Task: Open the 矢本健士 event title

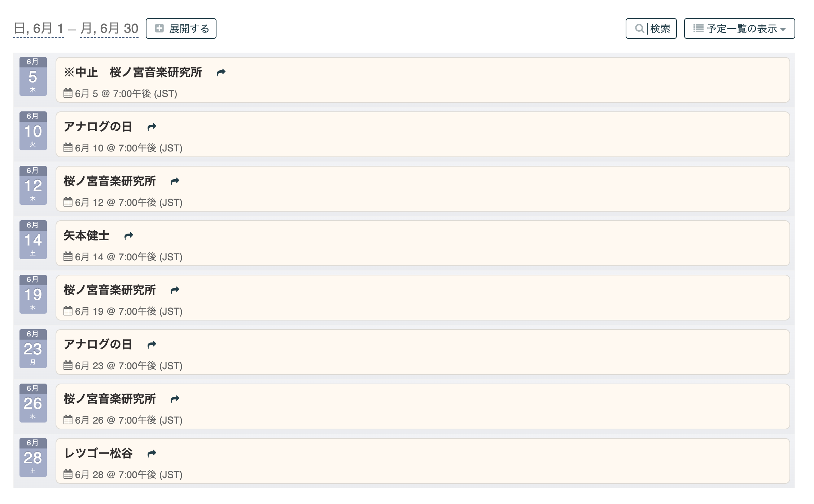Action: pyautogui.click(x=87, y=235)
